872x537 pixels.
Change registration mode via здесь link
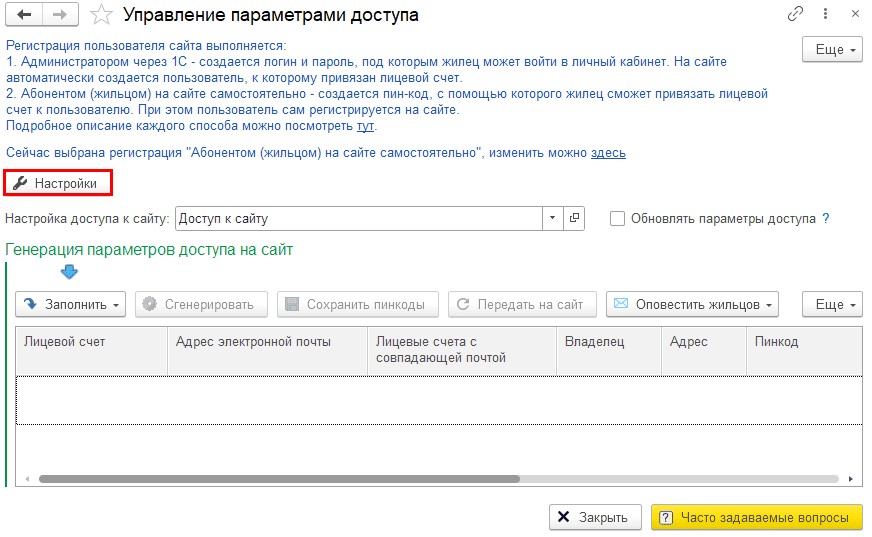(608, 152)
